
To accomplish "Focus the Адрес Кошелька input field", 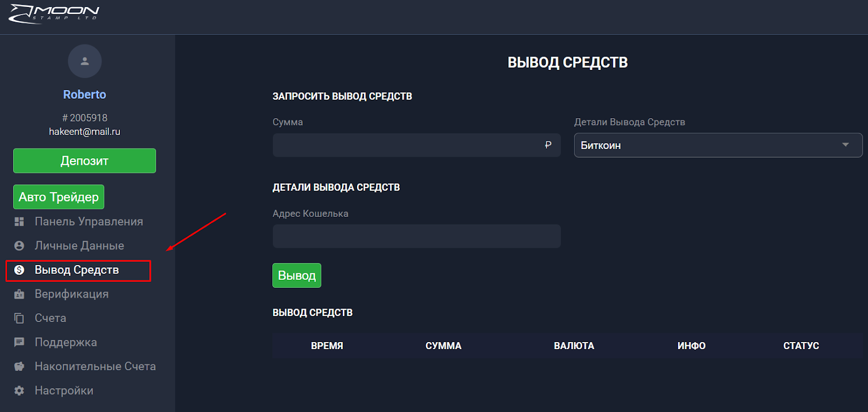I will point(417,236).
